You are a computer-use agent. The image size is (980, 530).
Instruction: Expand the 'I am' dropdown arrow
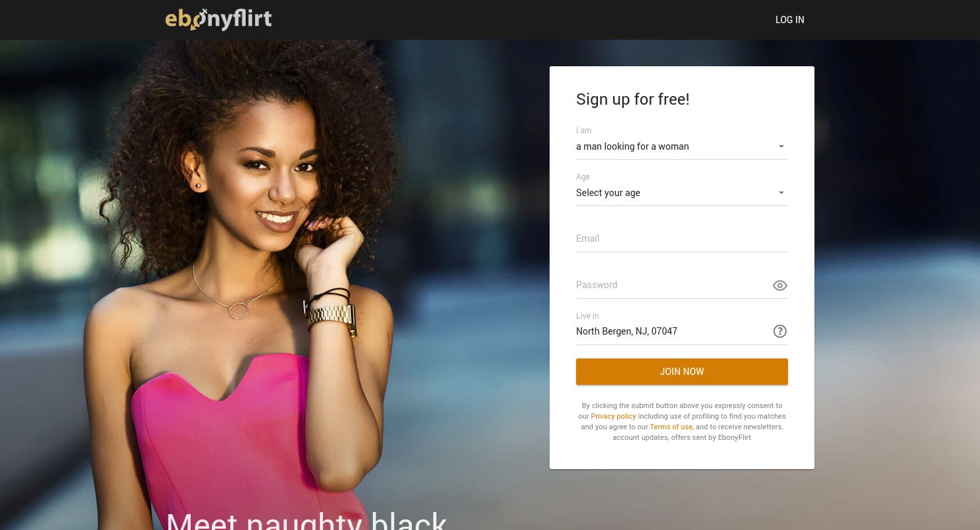point(781,146)
